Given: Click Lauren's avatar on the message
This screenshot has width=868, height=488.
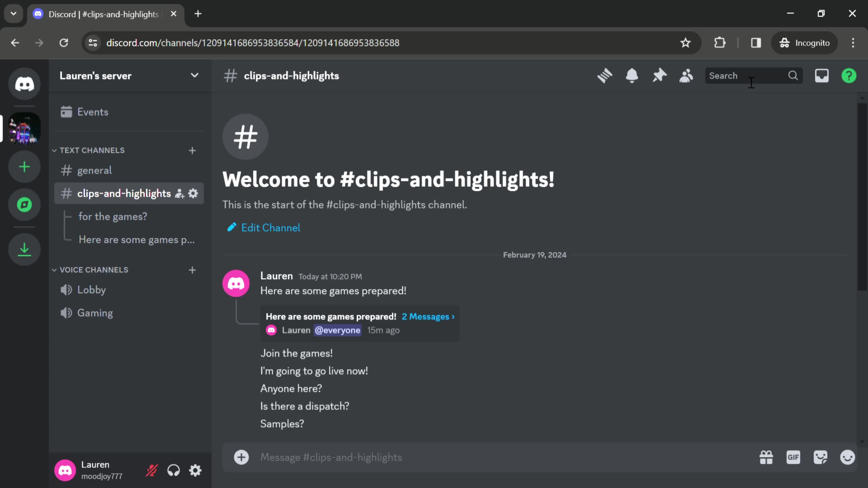Looking at the screenshot, I should tap(236, 284).
